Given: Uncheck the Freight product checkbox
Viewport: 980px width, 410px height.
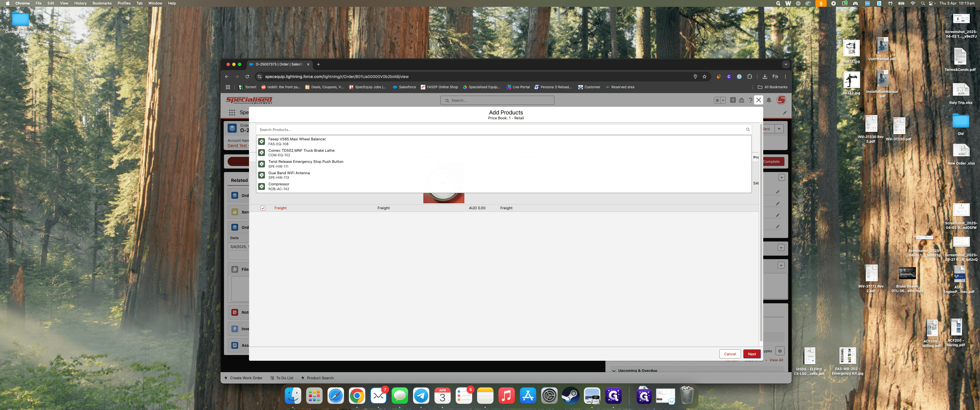Looking at the screenshot, I should [262, 208].
